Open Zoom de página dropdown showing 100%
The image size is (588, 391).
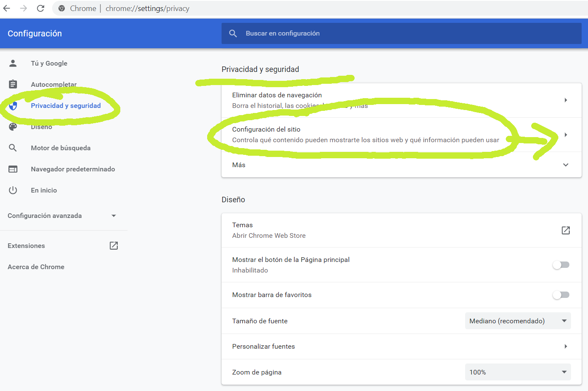[518, 372]
